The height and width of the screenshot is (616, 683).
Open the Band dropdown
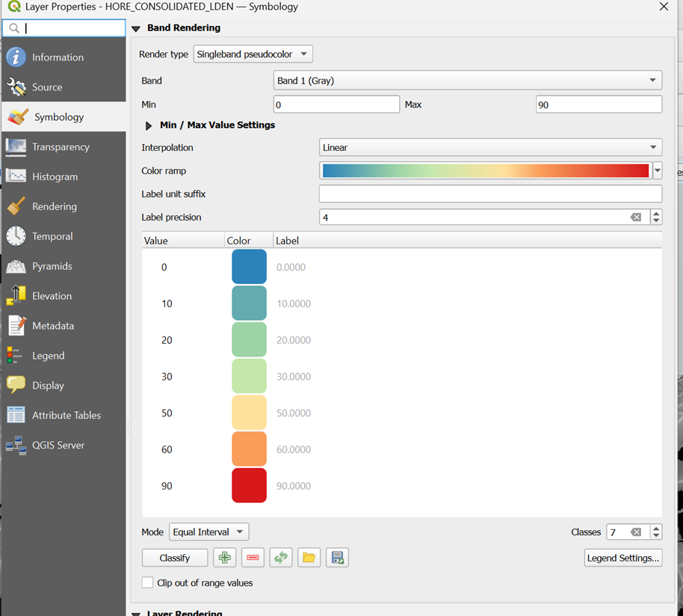(x=467, y=81)
